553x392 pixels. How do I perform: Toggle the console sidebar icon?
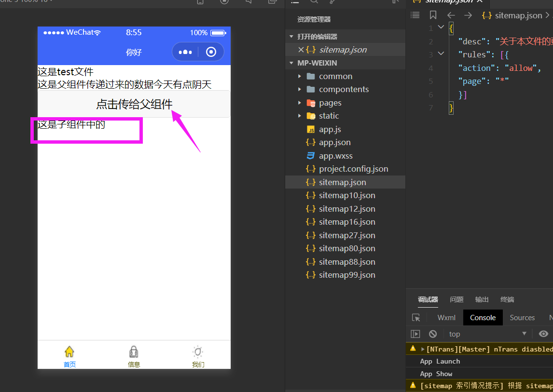point(415,334)
